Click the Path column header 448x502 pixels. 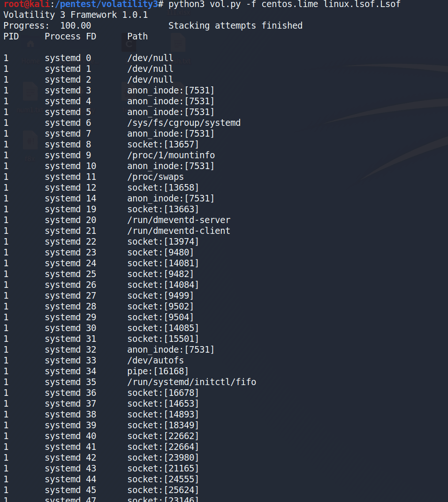[137, 36]
